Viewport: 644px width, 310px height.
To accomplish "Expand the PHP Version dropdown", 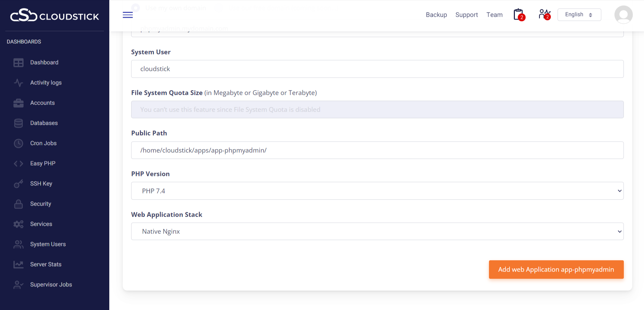I will pyautogui.click(x=377, y=191).
